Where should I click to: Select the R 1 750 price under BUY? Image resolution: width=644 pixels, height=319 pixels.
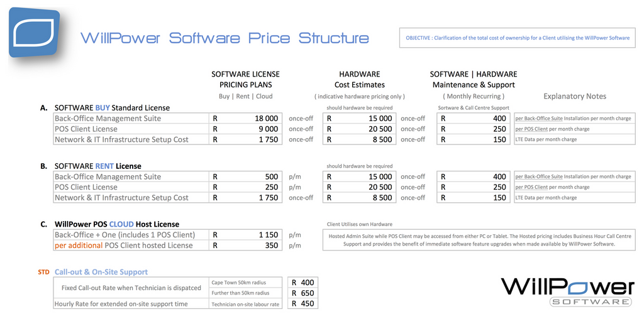(246, 140)
